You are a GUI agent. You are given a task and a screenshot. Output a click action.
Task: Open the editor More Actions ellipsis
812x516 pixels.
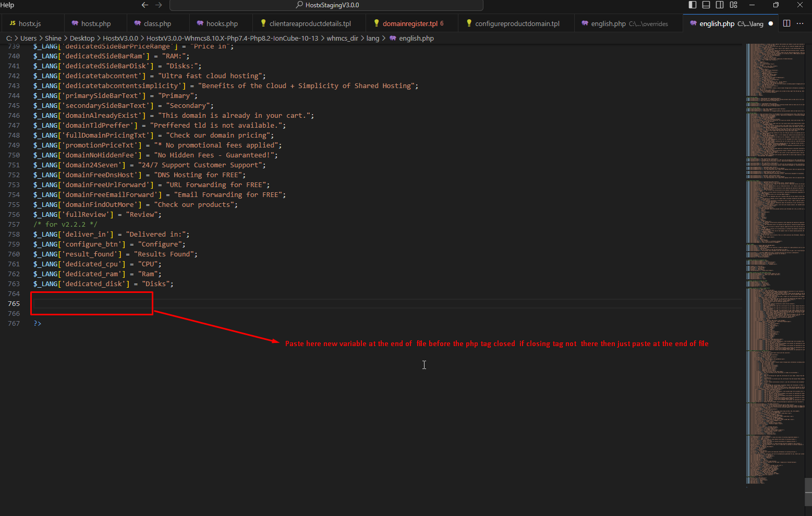800,23
